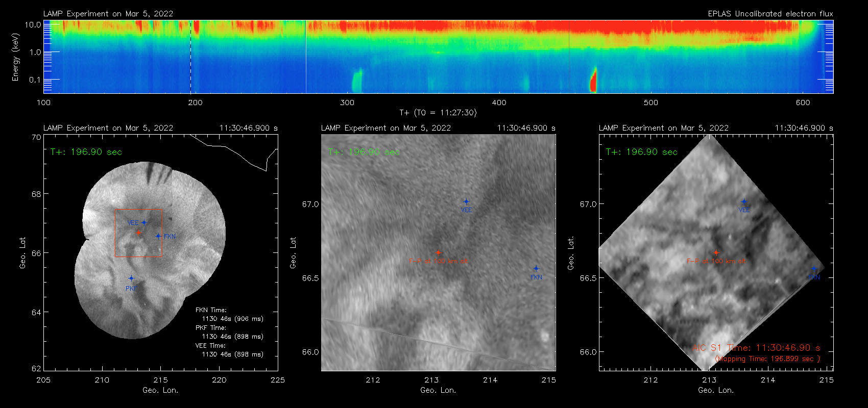Click the green low-energy burst near T+ 305

pyautogui.click(x=357, y=81)
